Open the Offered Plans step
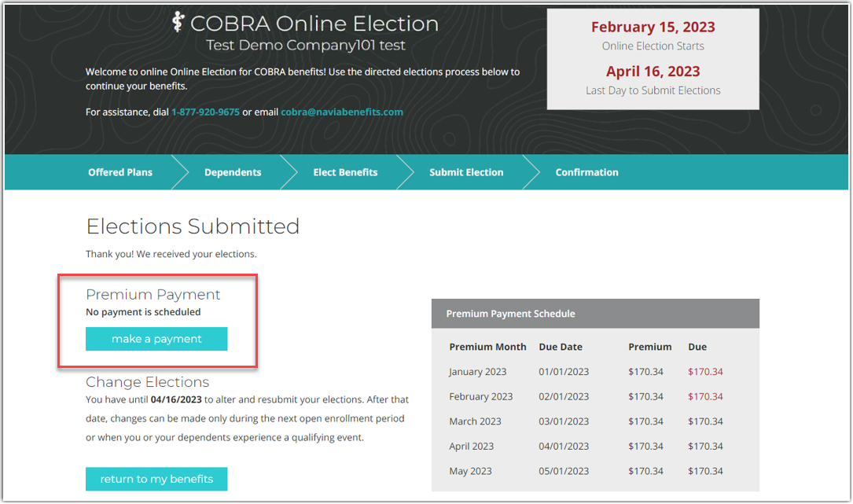Screen dimensions: 853x504 coord(120,172)
